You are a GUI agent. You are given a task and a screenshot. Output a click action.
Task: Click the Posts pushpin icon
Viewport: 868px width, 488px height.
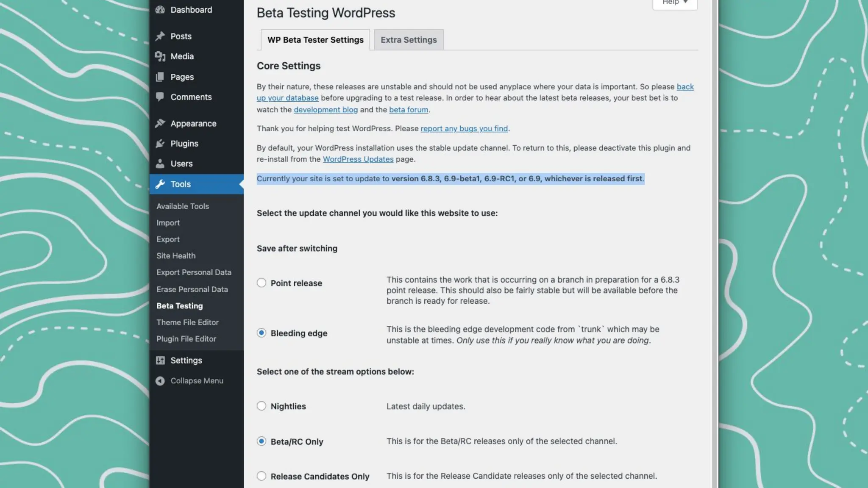coord(160,36)
